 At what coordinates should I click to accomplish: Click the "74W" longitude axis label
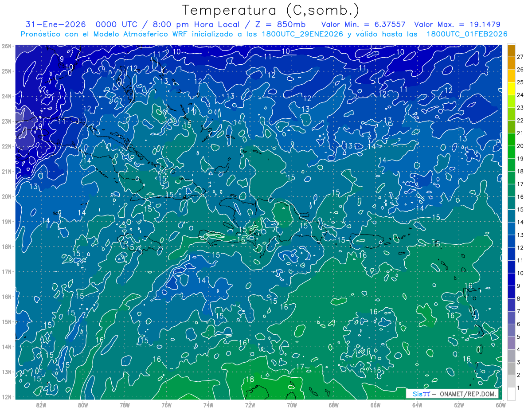[x=208, y=405]
